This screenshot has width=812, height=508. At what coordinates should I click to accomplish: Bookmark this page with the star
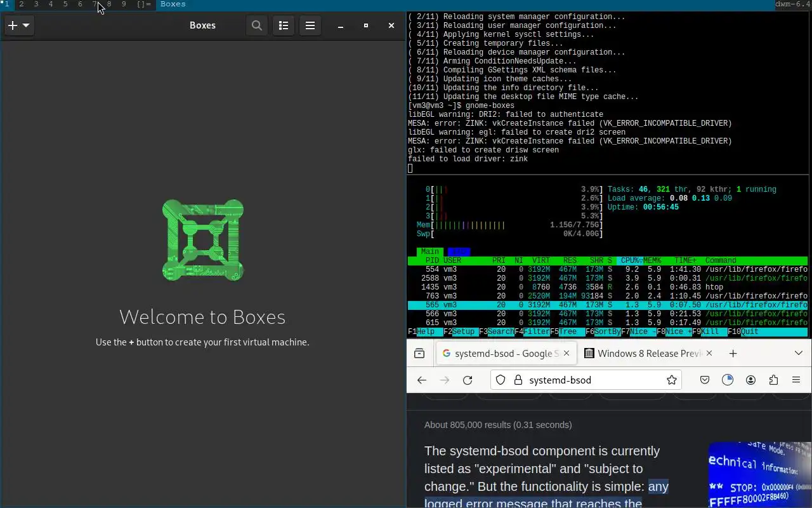(672, 380)
